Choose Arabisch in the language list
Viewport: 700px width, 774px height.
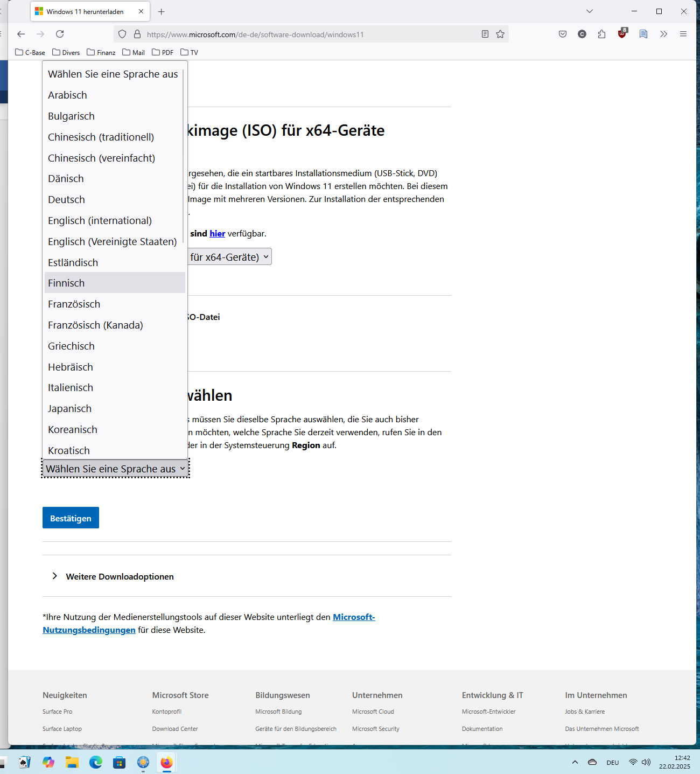tap(115, 95)
